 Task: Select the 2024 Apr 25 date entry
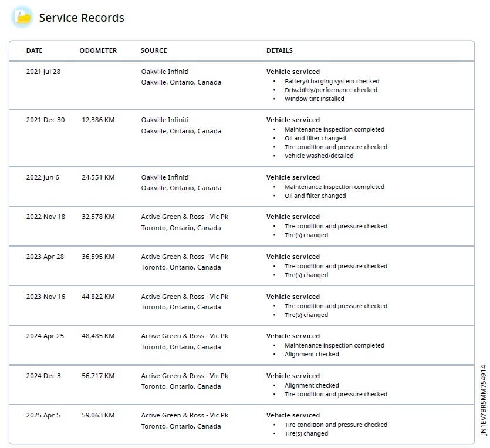click(45, 336)
